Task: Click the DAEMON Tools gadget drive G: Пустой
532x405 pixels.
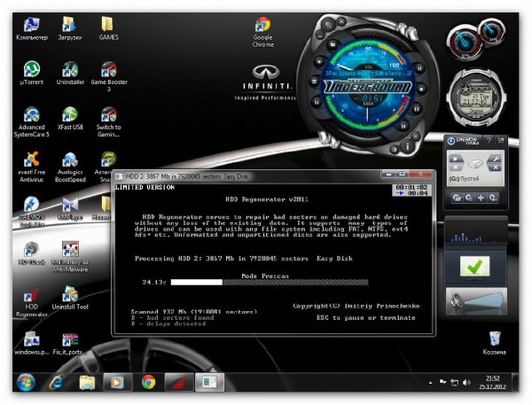Action: (475, 167)
